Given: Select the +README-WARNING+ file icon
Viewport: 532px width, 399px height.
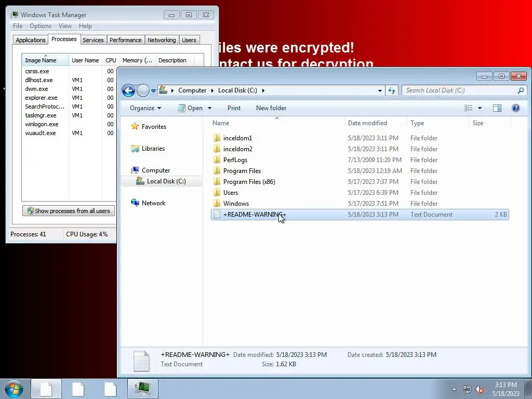Looking at the screenshot, I should coord(217,215).
